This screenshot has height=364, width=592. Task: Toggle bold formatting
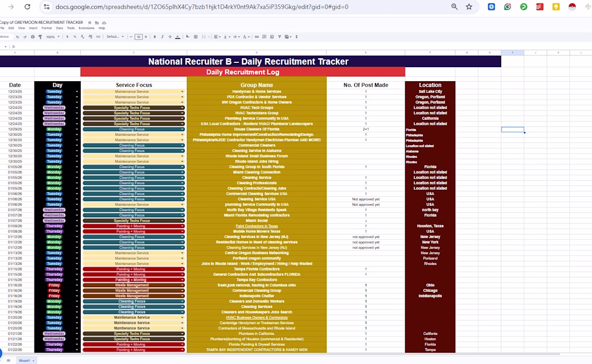155,37
